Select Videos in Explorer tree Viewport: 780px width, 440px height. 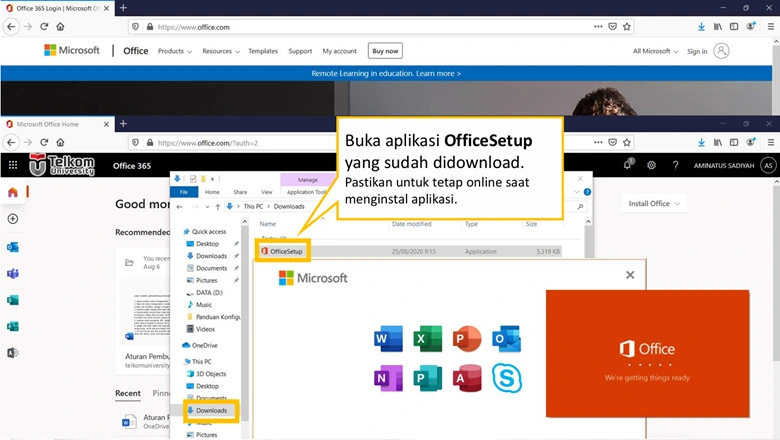[x=205, y=329]
